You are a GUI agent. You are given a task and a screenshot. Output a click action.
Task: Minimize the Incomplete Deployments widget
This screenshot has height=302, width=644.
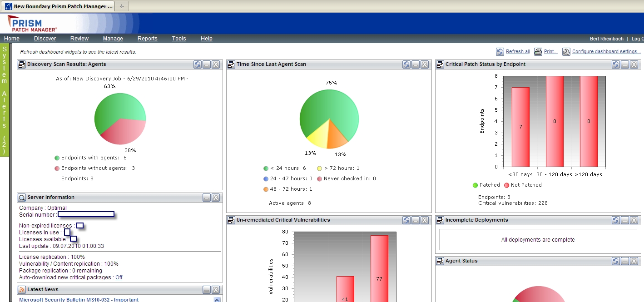click(x=625, y=220)
